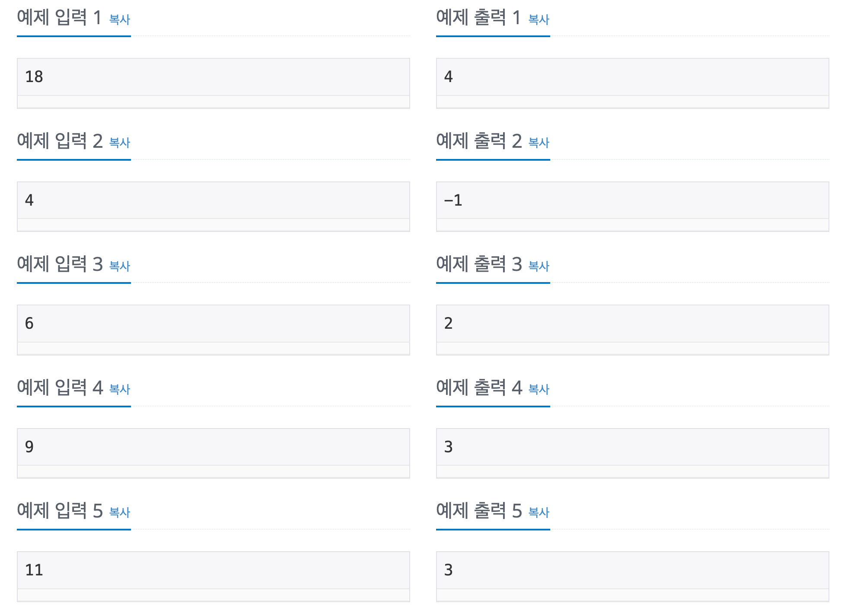Click the example output 1 box showing 4
The width and height of the screenshot is (854, 616).
point(633,83)
